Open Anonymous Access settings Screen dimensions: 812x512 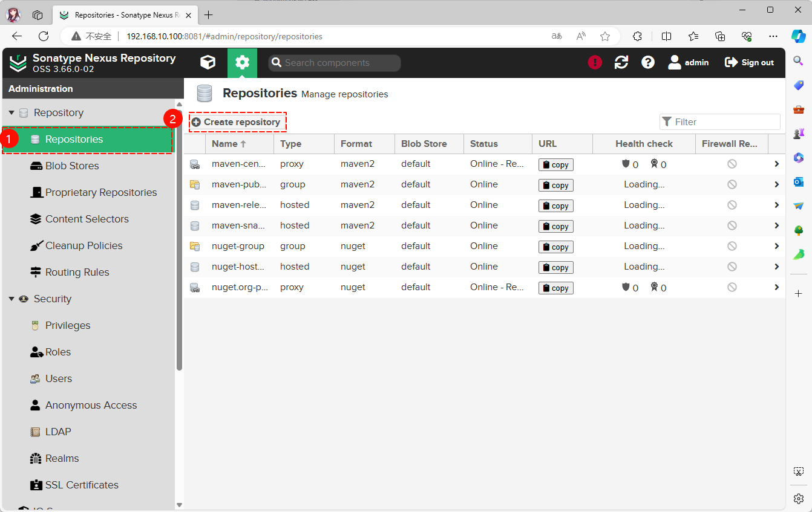tap(91, 405)
